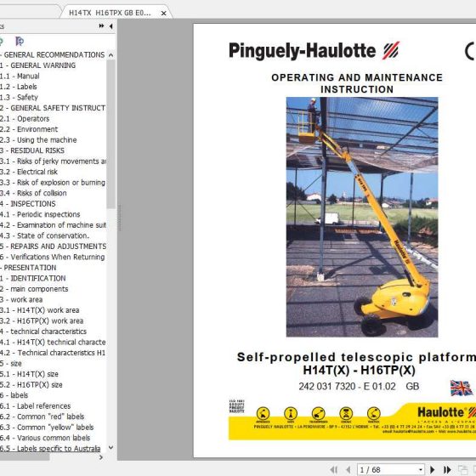This screenshot has height=476, width=476.
Task: Open the page number dropdown arrow
Action: click(421, 469)
